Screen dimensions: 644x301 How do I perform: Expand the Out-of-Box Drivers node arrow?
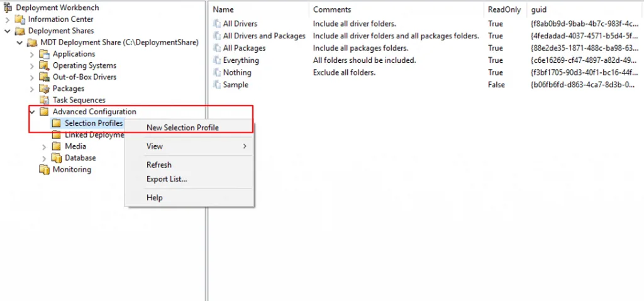click(x=31, y=77)
